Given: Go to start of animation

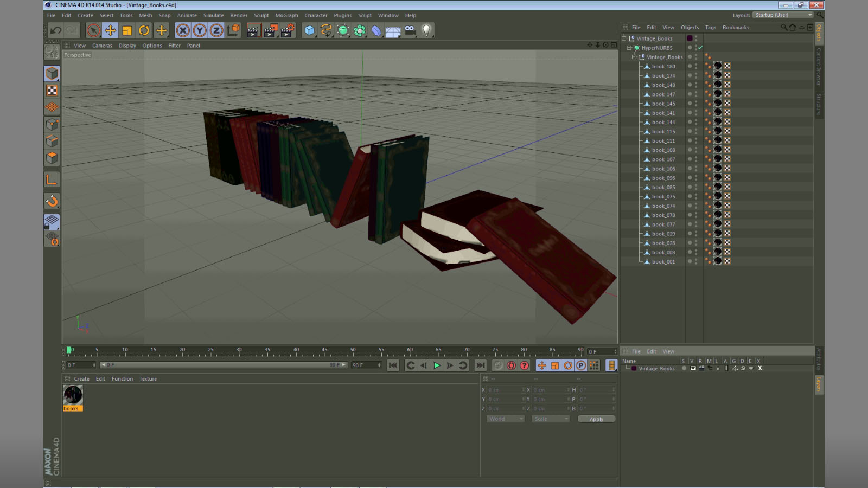Looking at the screenshot, I should tap(393, 365).
